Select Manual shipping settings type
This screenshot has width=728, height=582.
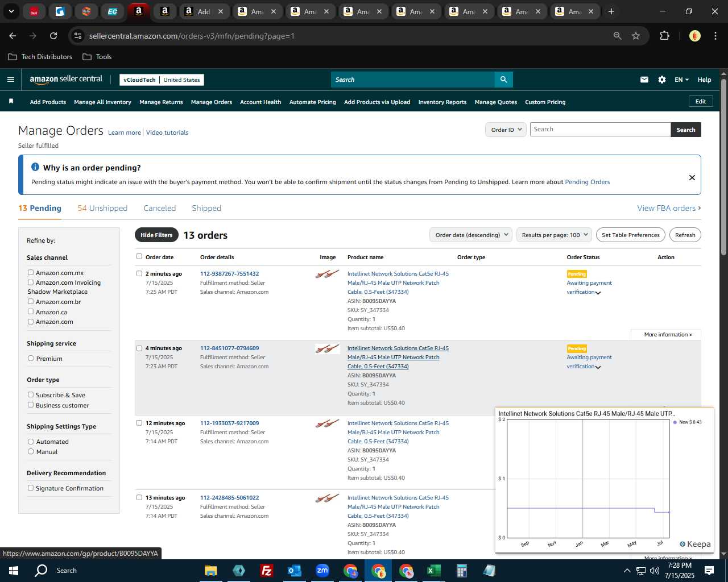point(31,452)
